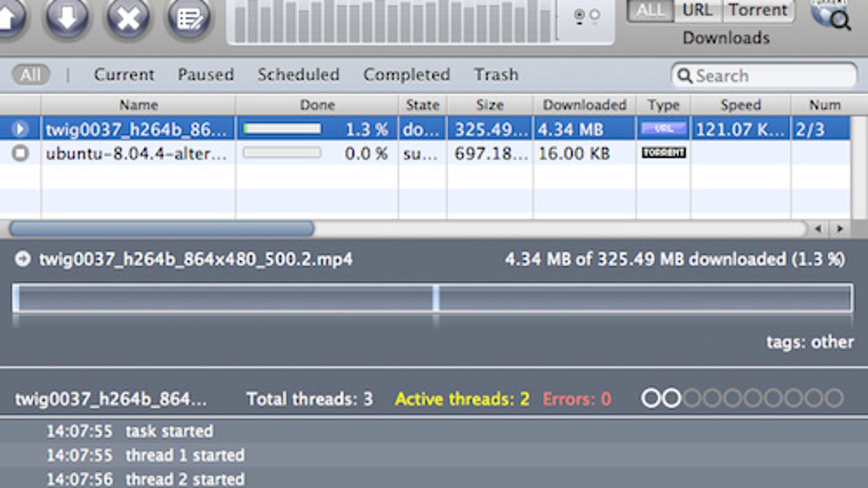Switch to Current downloads filter

tap(124, 75)
